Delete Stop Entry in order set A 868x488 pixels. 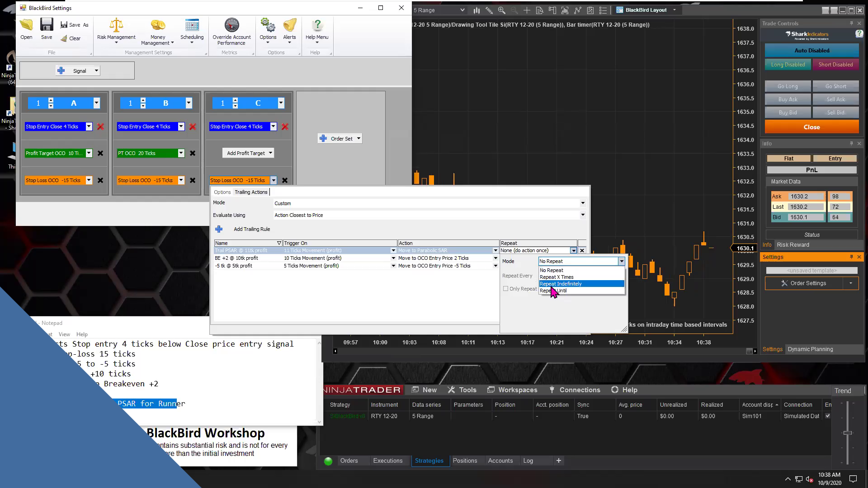tap(100, 127)
